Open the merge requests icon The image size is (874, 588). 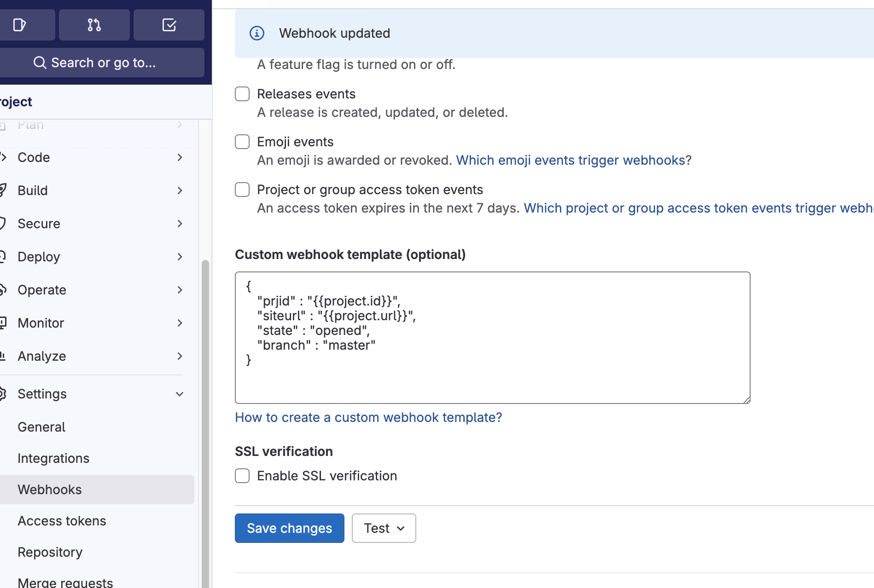tap(94, 25)
